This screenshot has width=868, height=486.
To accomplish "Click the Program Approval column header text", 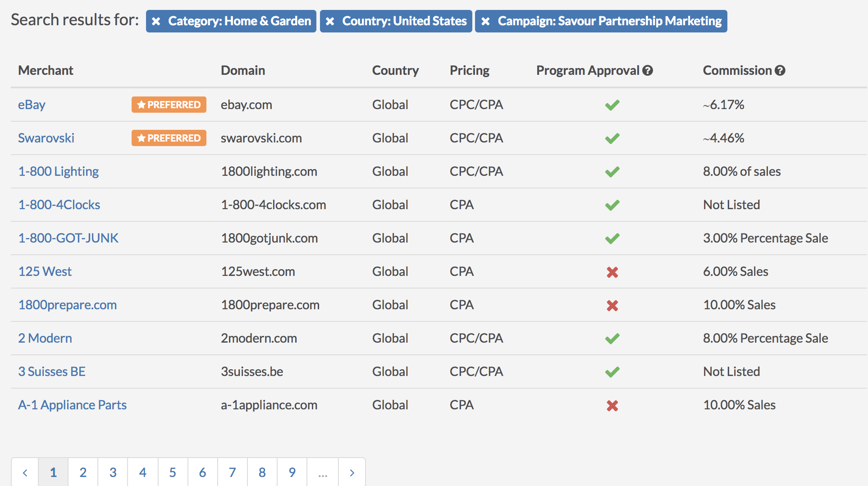I will 588,70.
